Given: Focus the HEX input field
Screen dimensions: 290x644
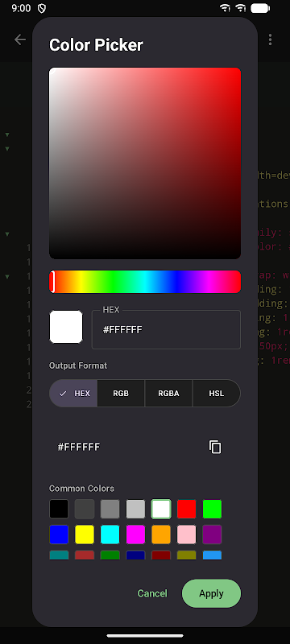Looking at the screenshot, I should [166, 329].
